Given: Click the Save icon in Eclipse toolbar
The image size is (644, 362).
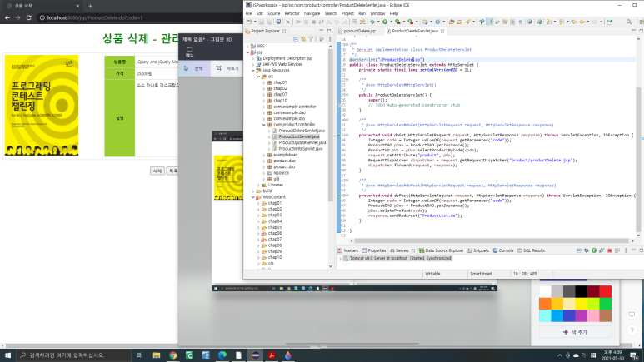Looking at the screenshot, I should pos(261,22).
